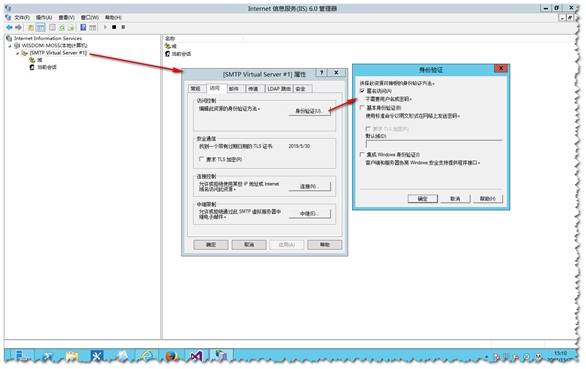Click the Stop (black square) toolbar icon

click(x=114, y=27)
